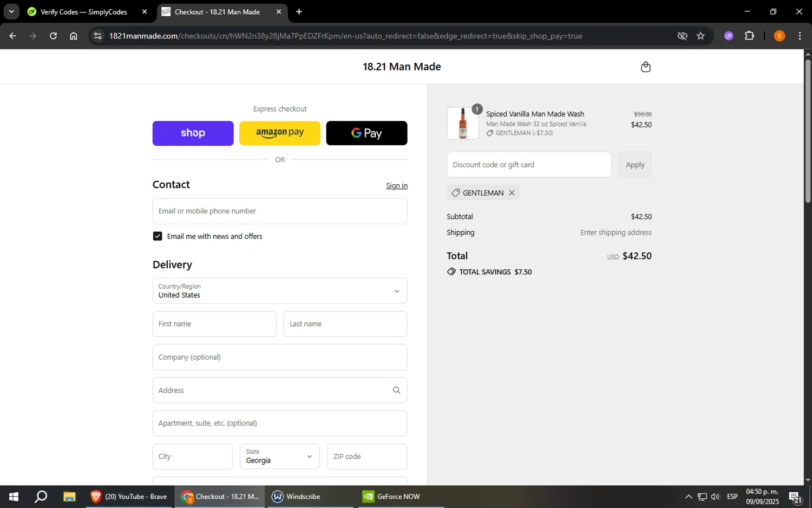Open a new browser tab
This screenshot has height=508, width=812.
tap(299, 12)
